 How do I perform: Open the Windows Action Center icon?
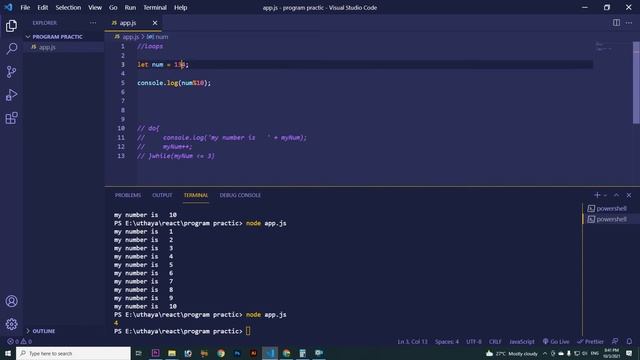pyautogui.click(x=629, y=353)
